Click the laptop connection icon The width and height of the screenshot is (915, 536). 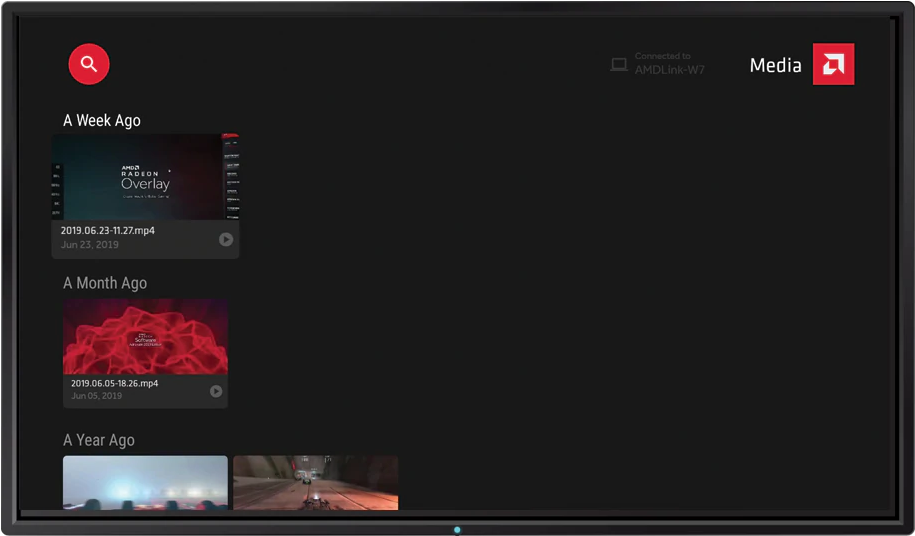[619, 64]
